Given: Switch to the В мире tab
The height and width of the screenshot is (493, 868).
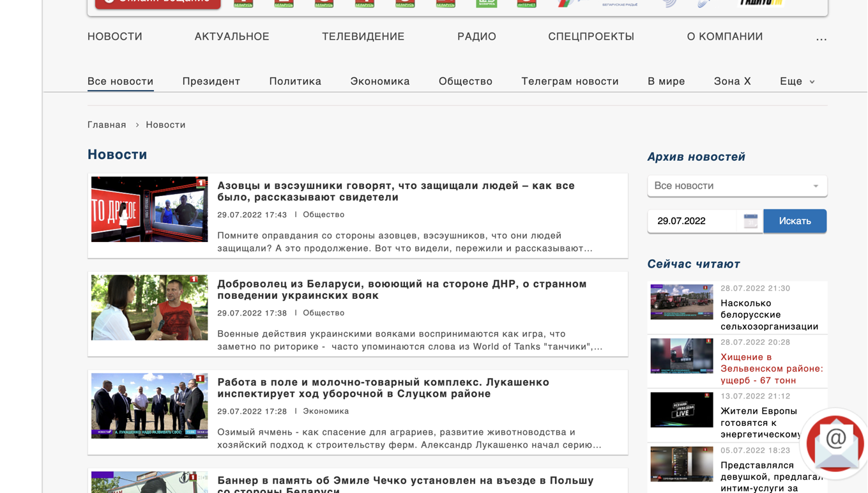Looking at the screenshot, I should pos(666,81).
